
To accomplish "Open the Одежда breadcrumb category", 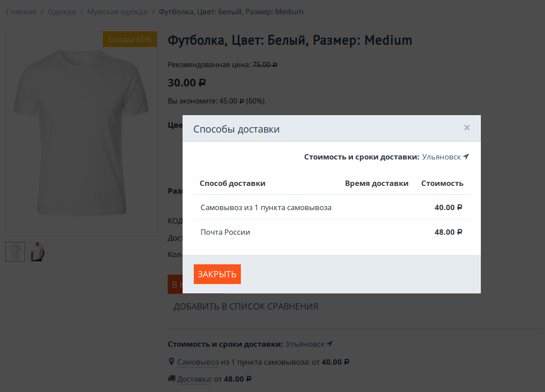I will (x=61, y=12).
